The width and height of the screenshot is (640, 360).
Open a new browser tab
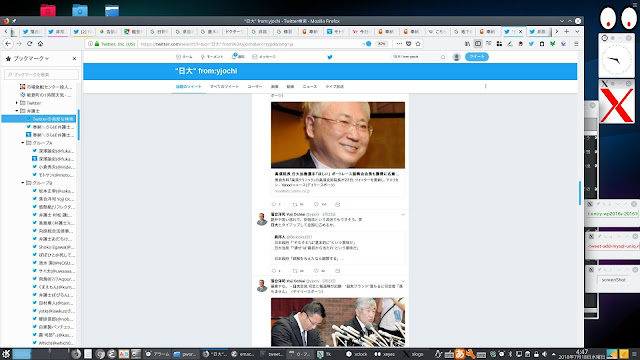(x=567, y=31)
